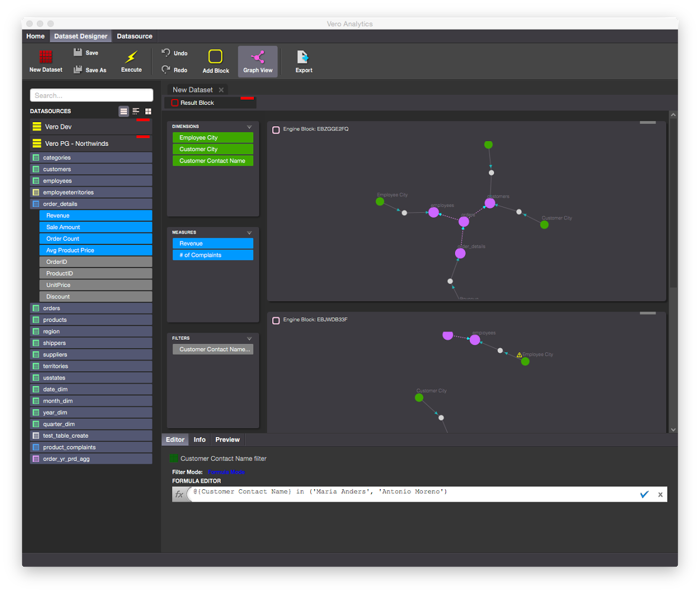
Task: Select the Sale Amount field under order_details
Action: [96, 227]
